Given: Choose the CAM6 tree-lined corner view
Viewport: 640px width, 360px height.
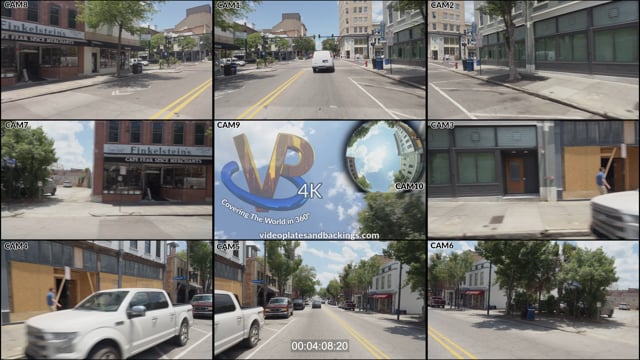Looking at the screenshot, I should pos(533,300).
